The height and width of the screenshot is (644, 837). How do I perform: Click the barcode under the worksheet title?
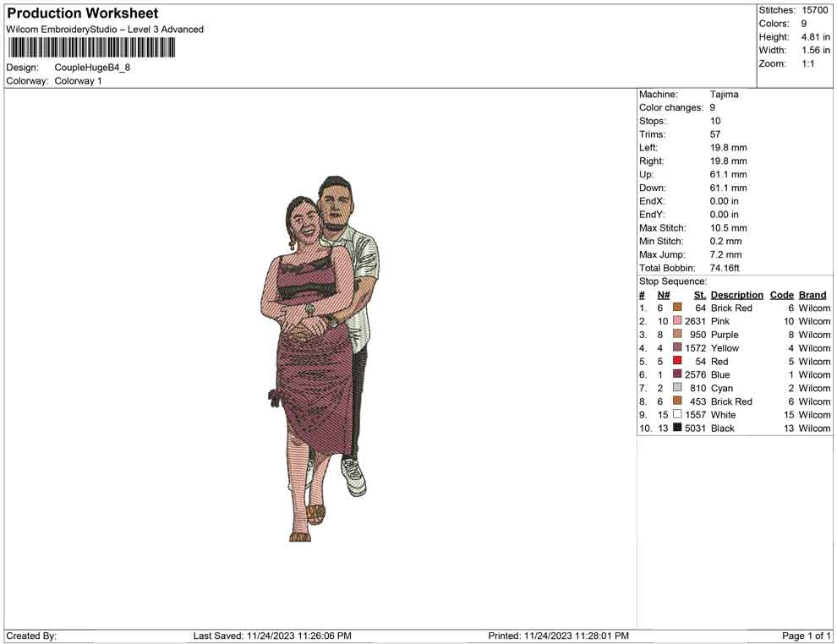click(91, 47)
